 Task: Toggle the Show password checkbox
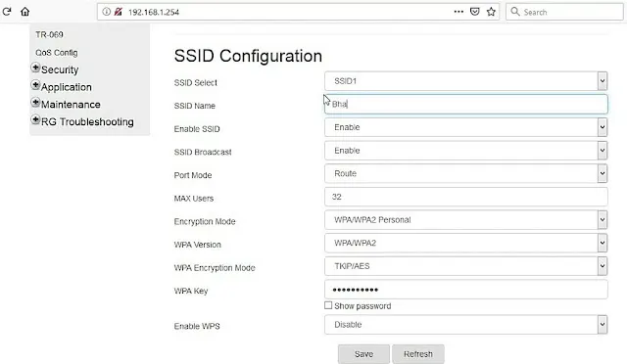click(x=328, y=305)
